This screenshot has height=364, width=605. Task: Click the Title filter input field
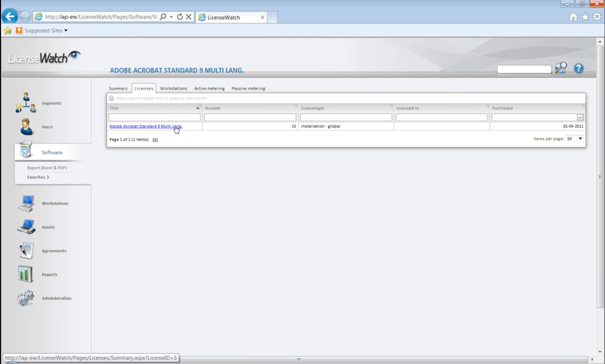coord(155,117)
